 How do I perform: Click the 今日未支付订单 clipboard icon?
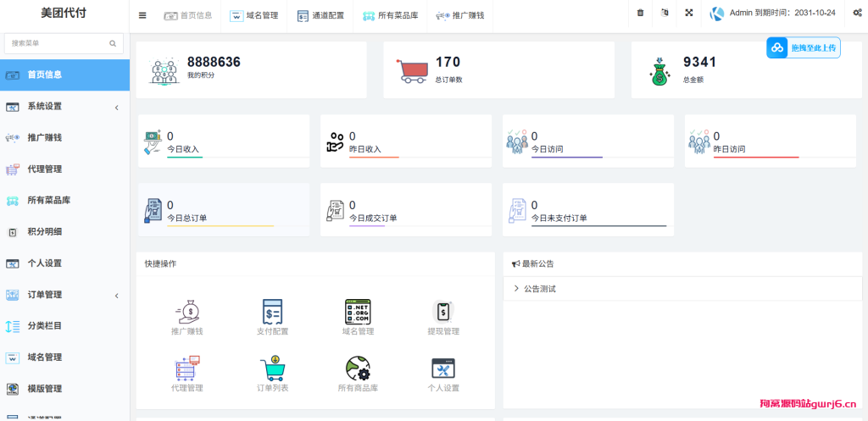pyautogui.click(x=517, y=211)
